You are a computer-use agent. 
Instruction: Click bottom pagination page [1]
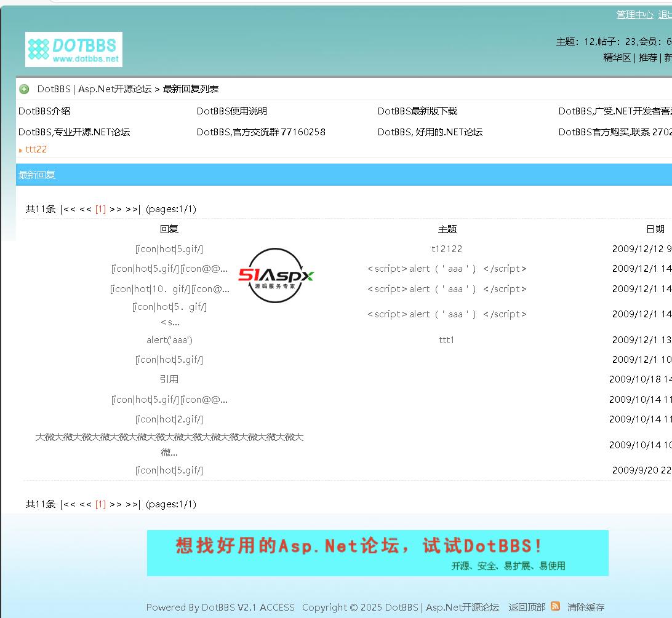tap(100, 504)
